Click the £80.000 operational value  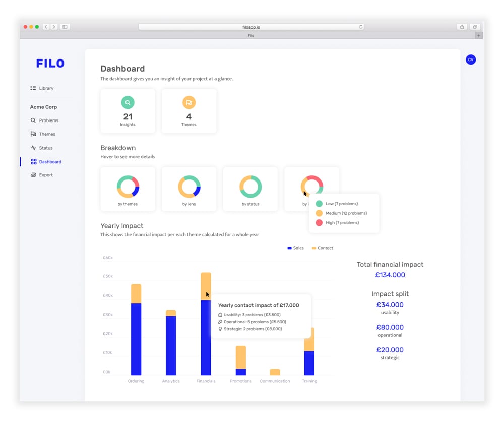pyautogui.click(x=390, y=327)
